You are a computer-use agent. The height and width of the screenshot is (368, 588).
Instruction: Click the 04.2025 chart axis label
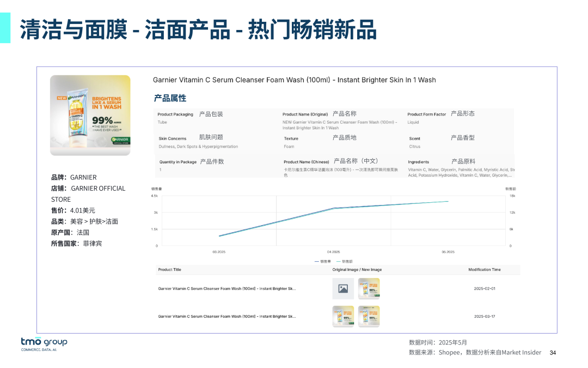click(333, 252)
